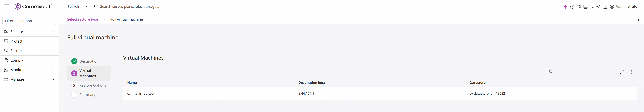Viewport: 644px width, 112px height.
Task: Expand the Monitor navigation section
Action: tap(30, 70)
